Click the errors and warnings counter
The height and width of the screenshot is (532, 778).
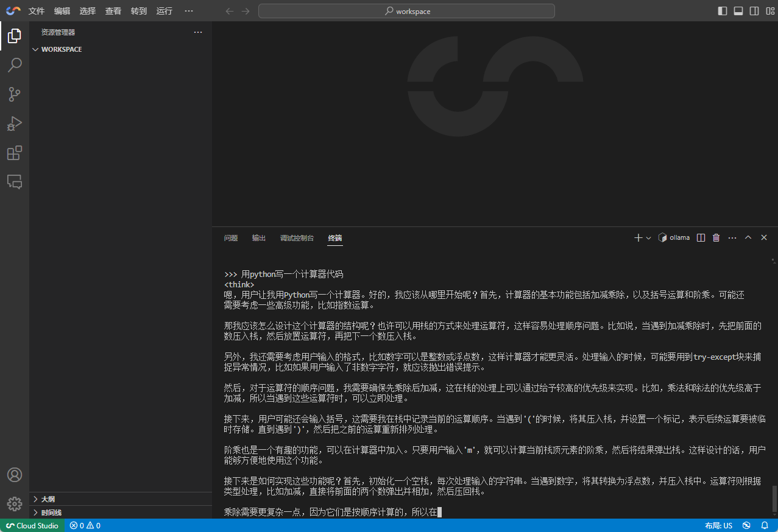tap(85, 525)
